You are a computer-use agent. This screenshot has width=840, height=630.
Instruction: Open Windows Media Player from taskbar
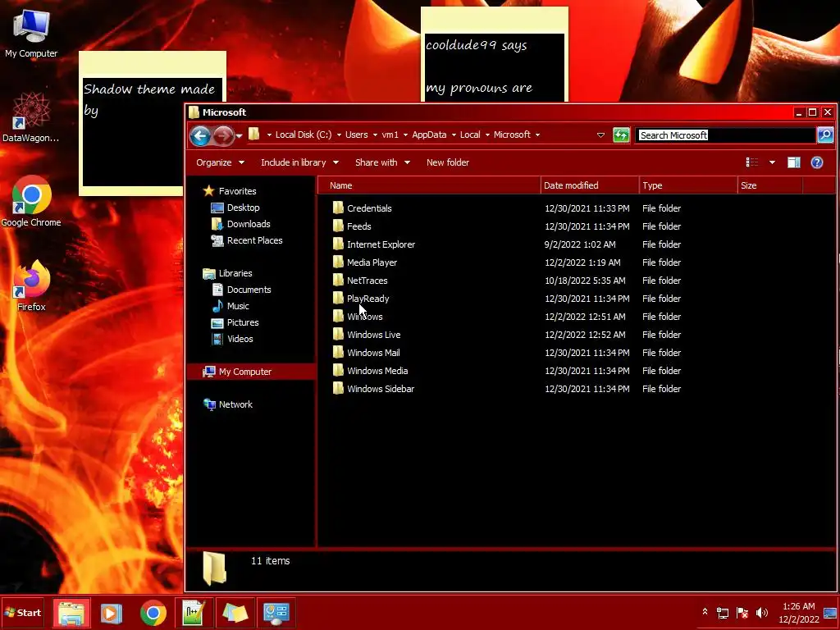[112, 613]
